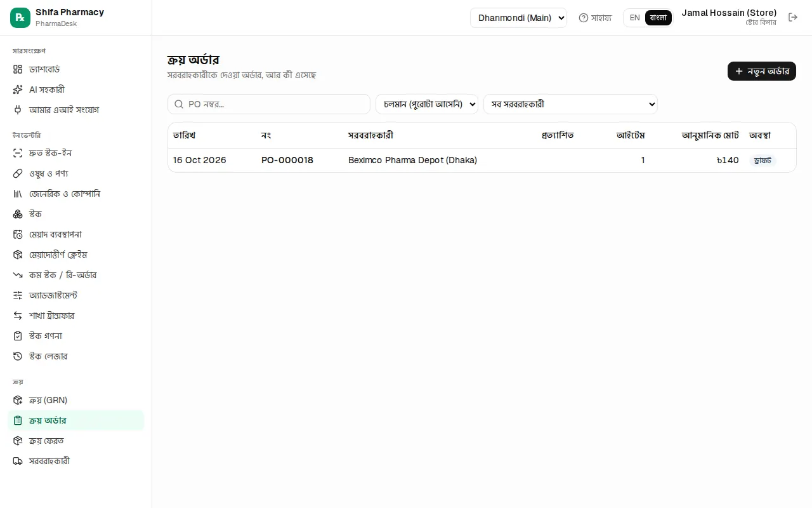Click the মেয়াদোত্তীর্ণ ক্লেইম package icon
The width and height of the screenshot is (812, 508).
[18, 255]
